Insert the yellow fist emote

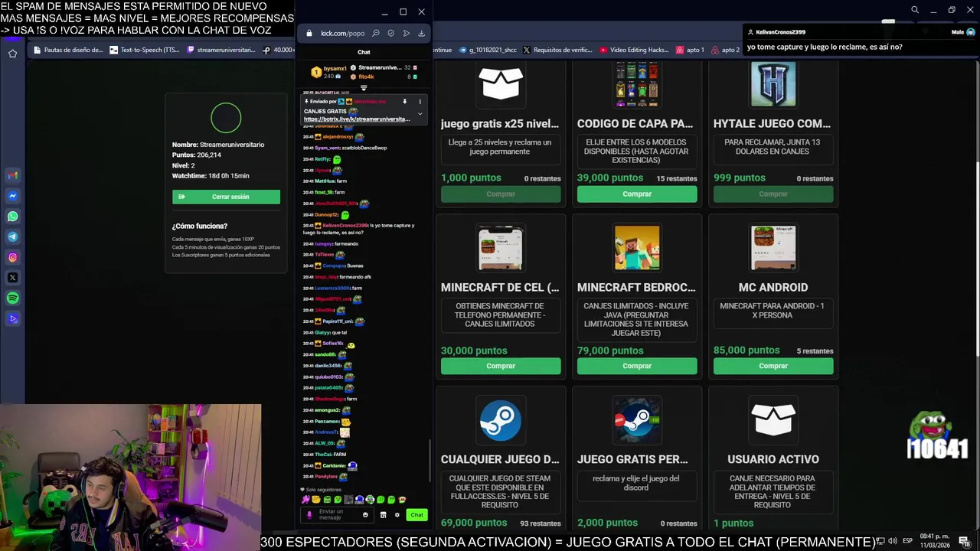(316, 500)
